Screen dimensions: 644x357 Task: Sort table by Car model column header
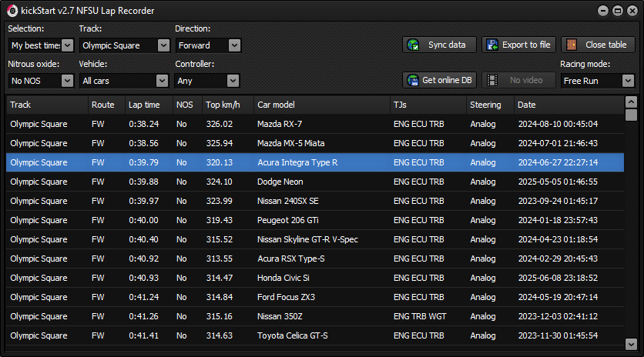(x=322, y=105)
